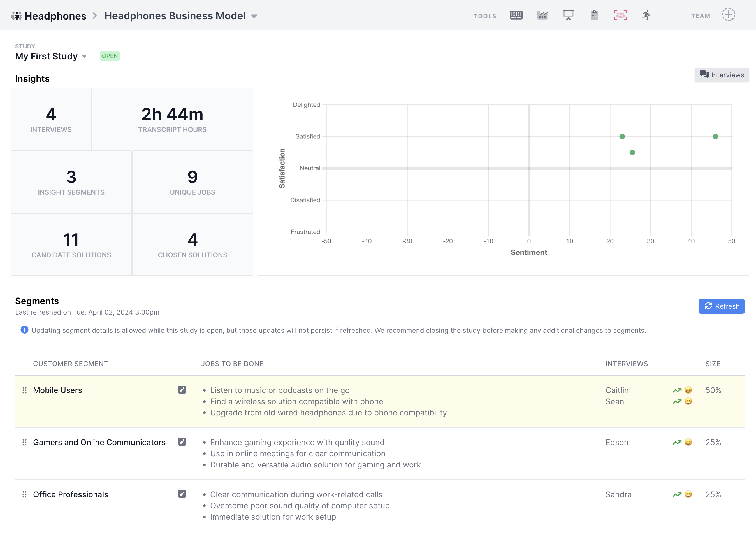Edit the Mobile Users segment
This screenshot has width=756, height=535.
[182, 390]
